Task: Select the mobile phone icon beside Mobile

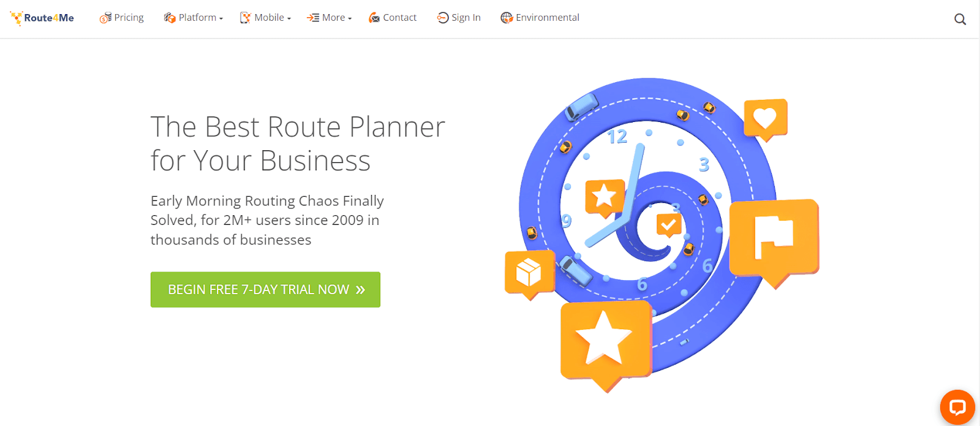Action: coord(245,17)
